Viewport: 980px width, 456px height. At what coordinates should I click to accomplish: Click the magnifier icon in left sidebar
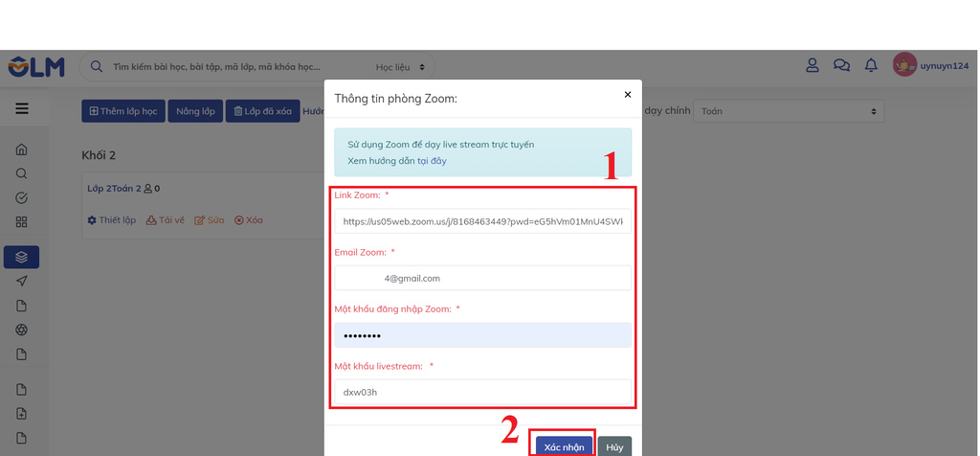click(x=21, y=174)
